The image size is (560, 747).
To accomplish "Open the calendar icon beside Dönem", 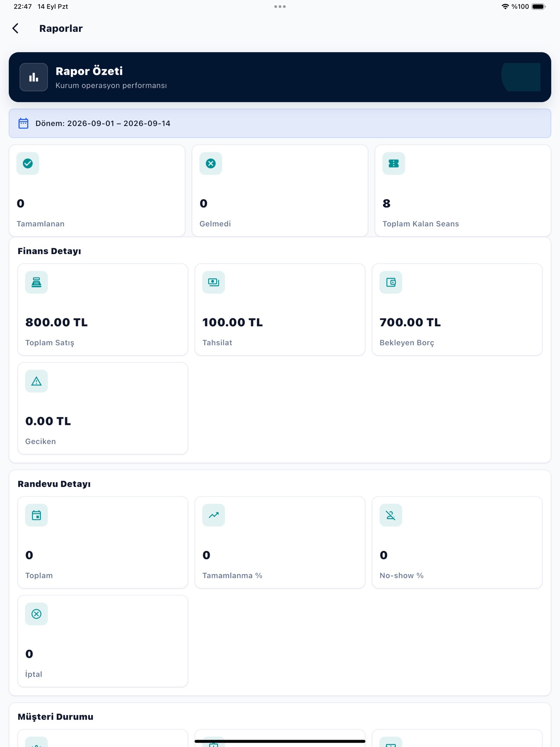I will (x=23, y=123).
